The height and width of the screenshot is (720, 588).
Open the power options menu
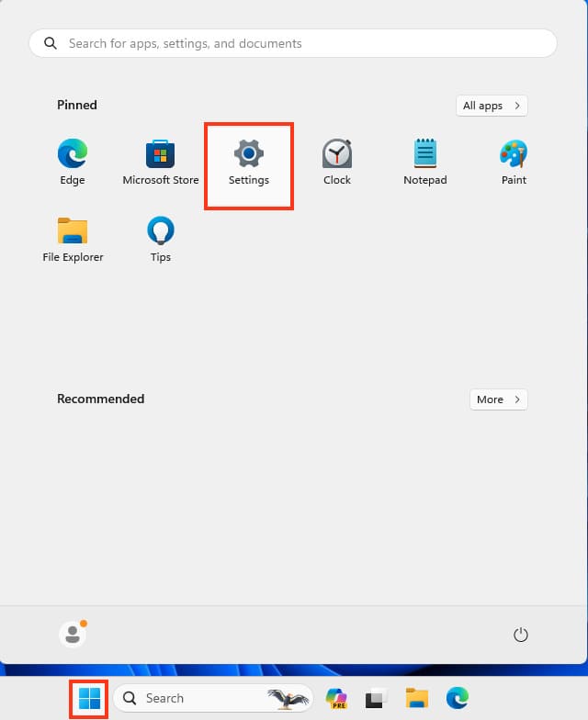(x=521, y=635)
